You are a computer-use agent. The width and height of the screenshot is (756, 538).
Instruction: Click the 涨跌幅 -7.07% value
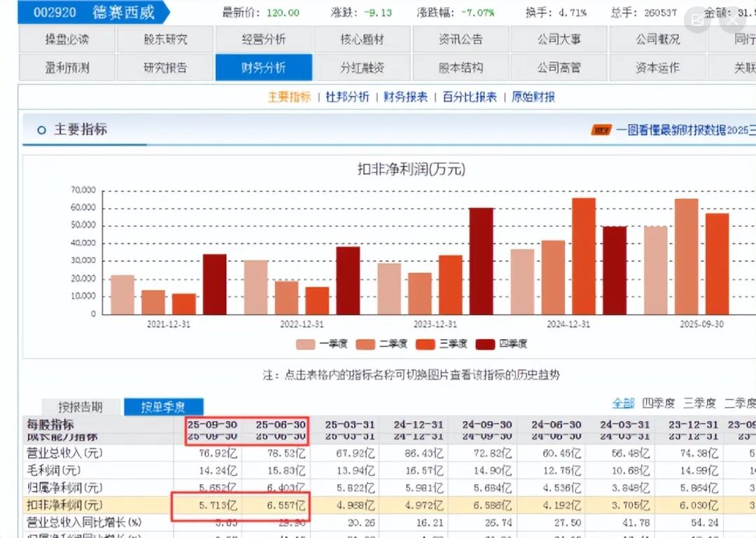pyautogui.click(x=477, y=13)
